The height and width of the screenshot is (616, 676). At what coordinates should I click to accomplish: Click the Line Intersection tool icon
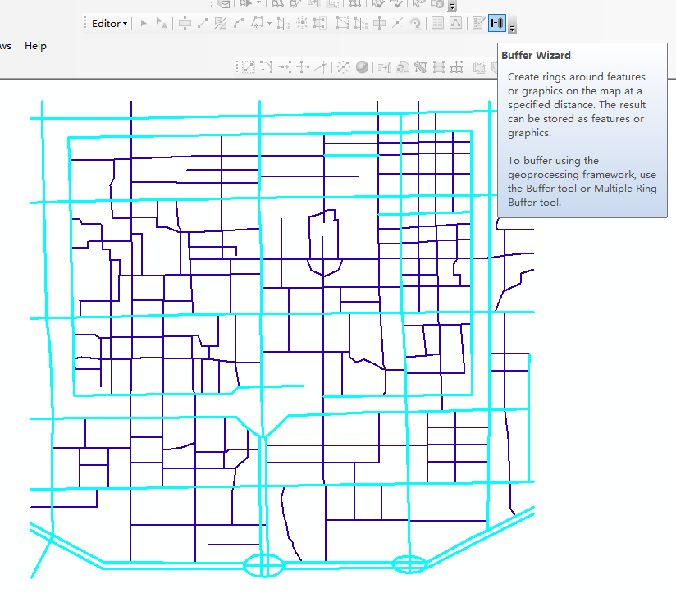click(x=321, y=67)
